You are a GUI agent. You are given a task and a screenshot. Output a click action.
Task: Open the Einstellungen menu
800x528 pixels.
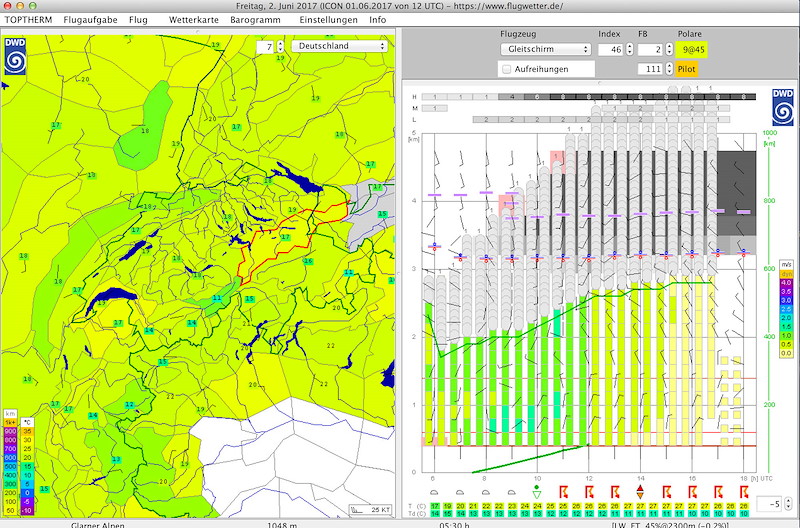(328, 20)
